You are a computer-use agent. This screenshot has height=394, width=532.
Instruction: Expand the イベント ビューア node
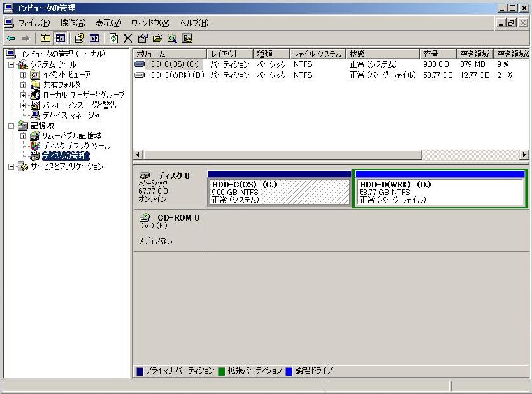pyautogui.click(x=23, y=75)
